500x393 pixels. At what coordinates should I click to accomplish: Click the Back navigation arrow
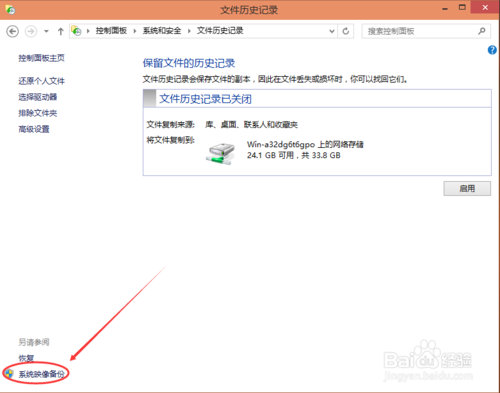(12, 32)
